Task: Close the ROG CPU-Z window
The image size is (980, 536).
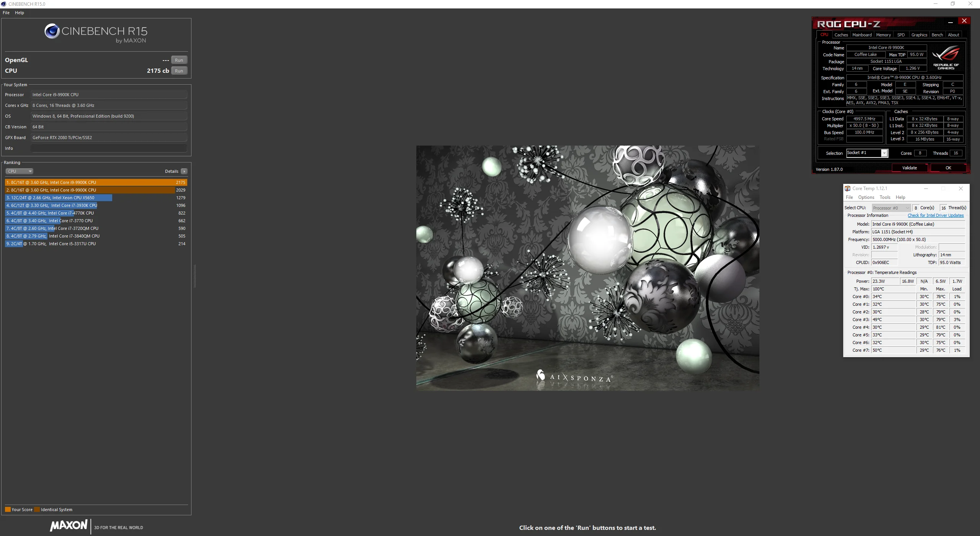Action: pos(964,21)
